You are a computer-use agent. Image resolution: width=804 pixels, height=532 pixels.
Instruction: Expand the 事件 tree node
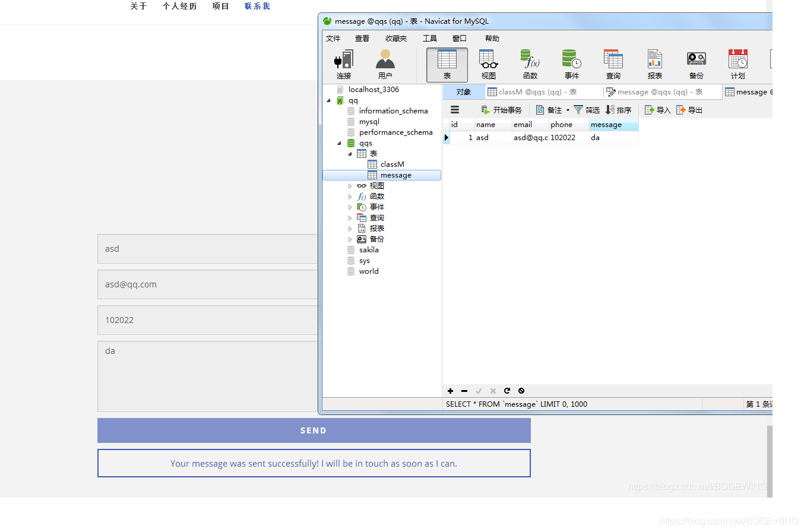point(350,207)
